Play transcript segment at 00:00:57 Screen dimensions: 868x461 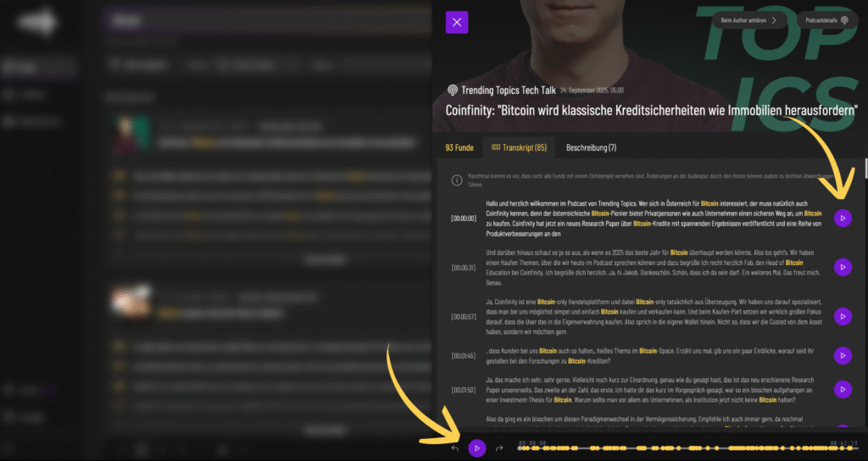coord(843,316)
